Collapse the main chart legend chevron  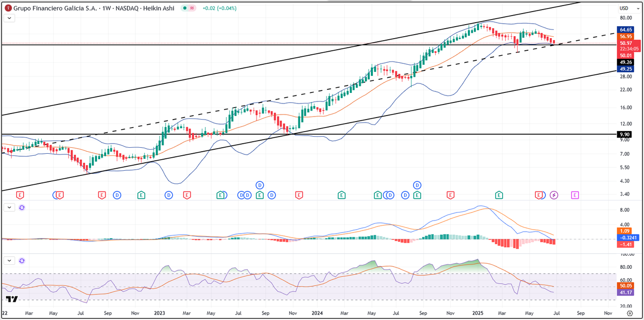[10, 18]
